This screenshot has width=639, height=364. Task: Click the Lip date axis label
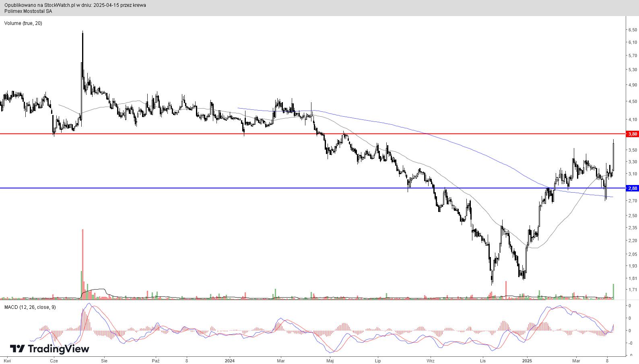(x=378, y=361)
